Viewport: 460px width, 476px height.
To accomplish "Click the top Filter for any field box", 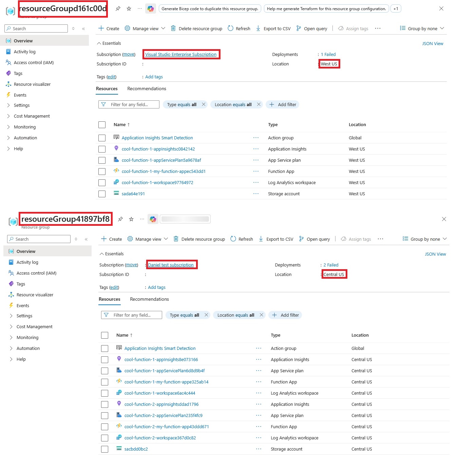I will (x=129, y=104).
